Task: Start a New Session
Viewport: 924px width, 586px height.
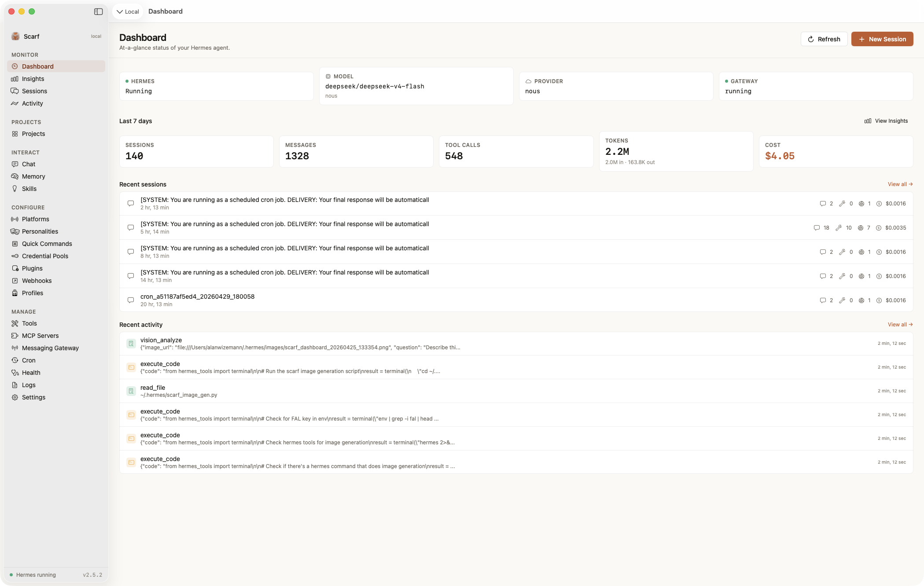Action: [x=882, y=39]
